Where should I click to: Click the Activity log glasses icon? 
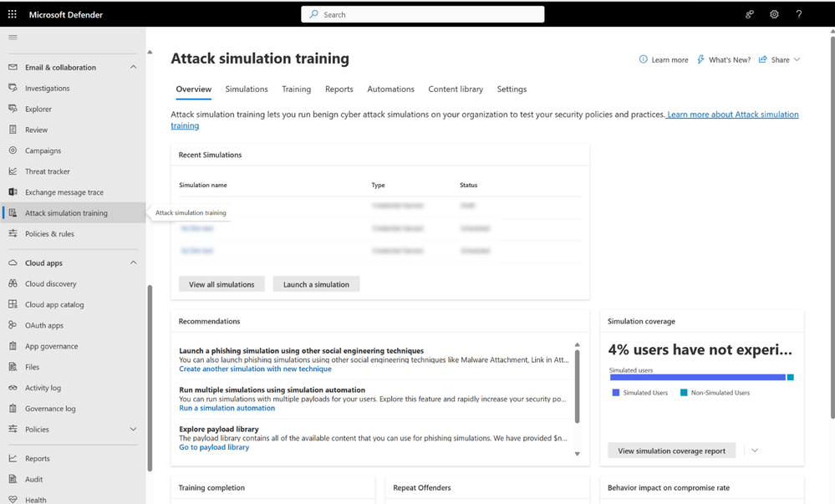[13, 387]
